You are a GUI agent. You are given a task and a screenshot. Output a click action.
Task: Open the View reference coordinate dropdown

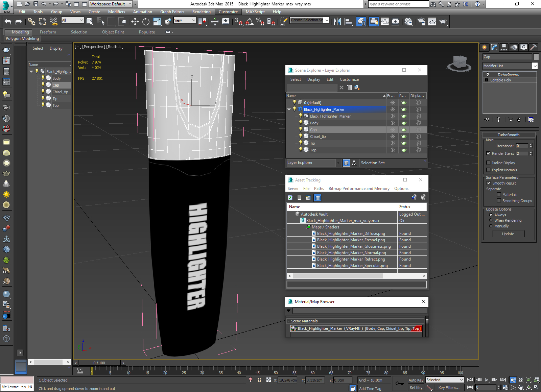(185, 20)
